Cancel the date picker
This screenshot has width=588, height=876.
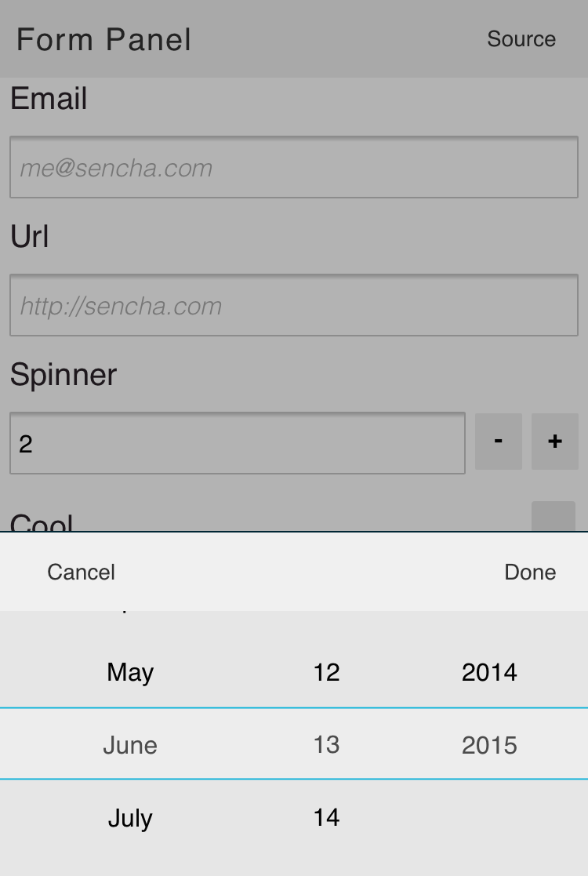click(x=81, y=572)
